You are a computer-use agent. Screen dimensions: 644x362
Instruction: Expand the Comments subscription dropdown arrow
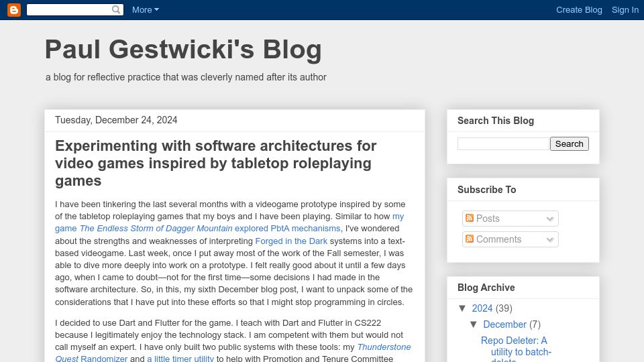(550, 240)
